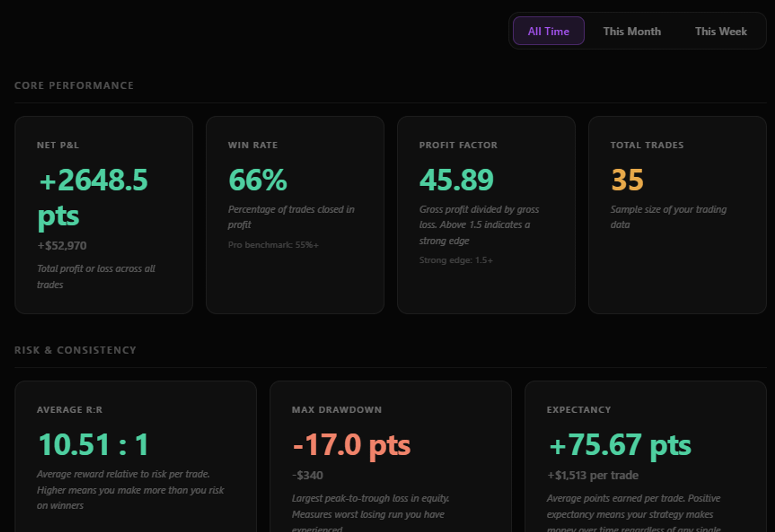Image resolution: width=775 pixels, height=532 pixels.
Task: Click the CORE PERFORMANCE section heading
Action: [74, 85]
